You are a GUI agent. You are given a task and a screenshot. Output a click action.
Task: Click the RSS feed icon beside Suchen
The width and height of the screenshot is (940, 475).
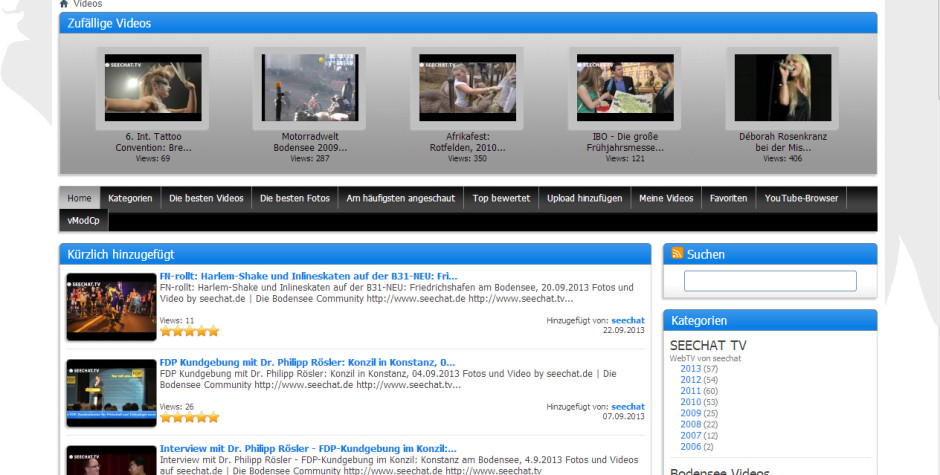point(677,253)
